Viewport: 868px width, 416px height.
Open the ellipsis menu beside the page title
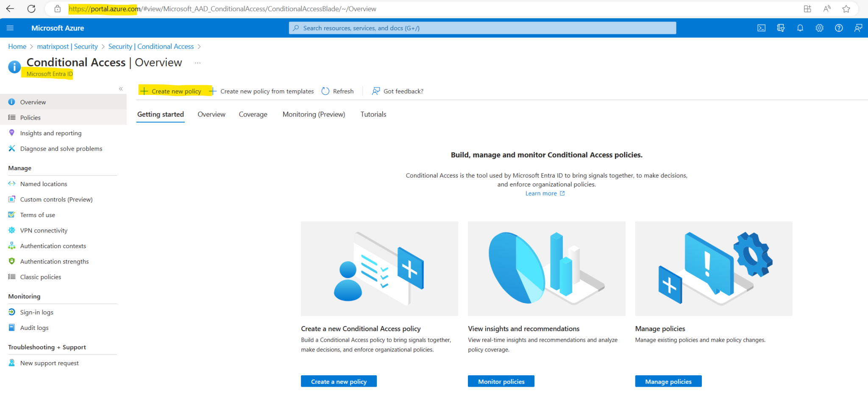(x=198, y=62)
